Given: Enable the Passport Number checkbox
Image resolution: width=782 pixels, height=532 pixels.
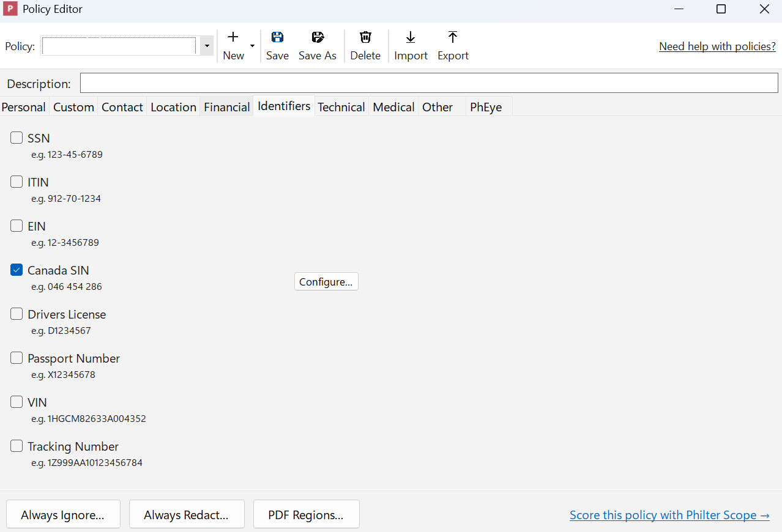Looking at the screenshot, I should [x=17, y=358].
